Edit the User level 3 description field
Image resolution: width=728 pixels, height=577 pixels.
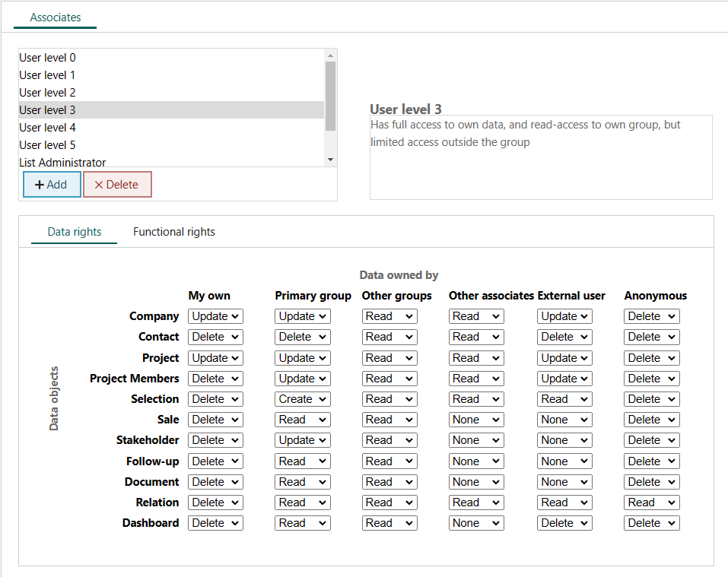coord(541,157)
